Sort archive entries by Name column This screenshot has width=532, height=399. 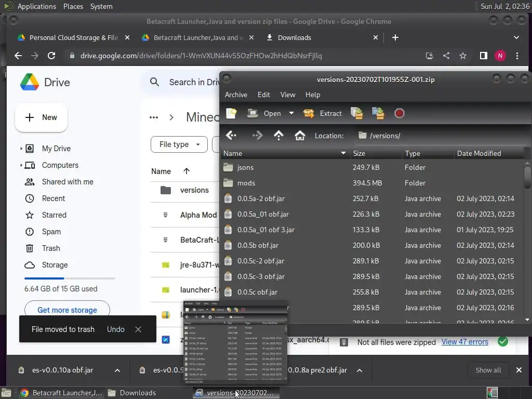[x=285, y=153]
